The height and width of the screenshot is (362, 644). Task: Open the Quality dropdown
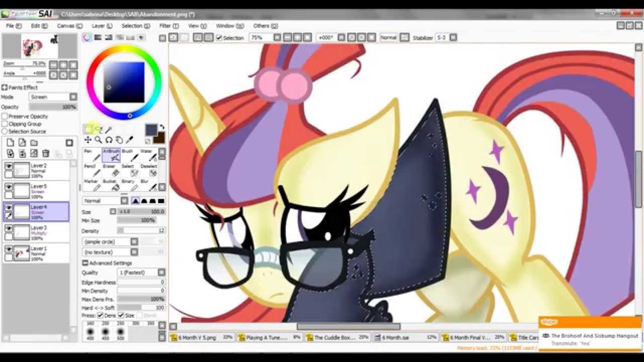coord(141,272)
